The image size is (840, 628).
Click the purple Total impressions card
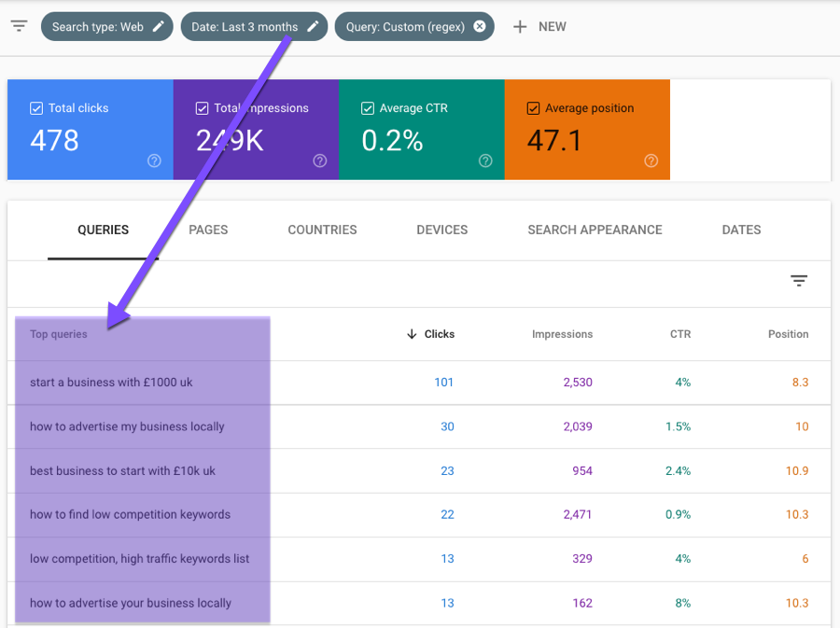point(256,140)
